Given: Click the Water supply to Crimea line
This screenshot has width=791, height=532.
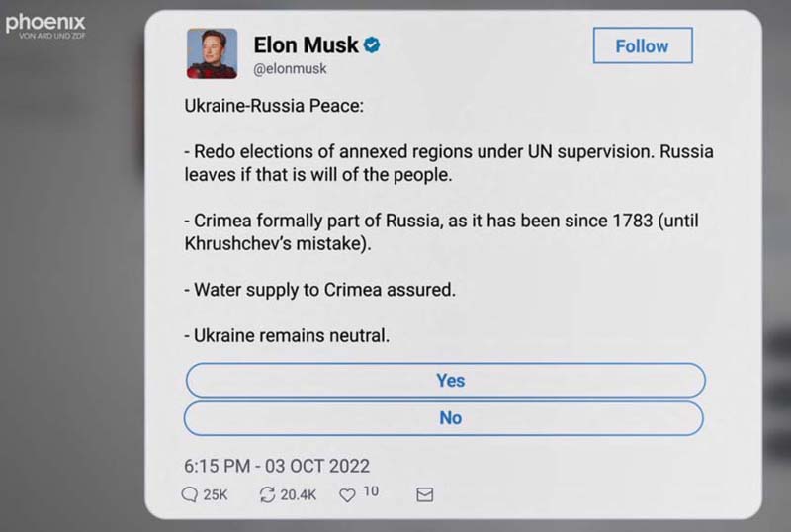Looking at the screenshot, I should [319, 291].
